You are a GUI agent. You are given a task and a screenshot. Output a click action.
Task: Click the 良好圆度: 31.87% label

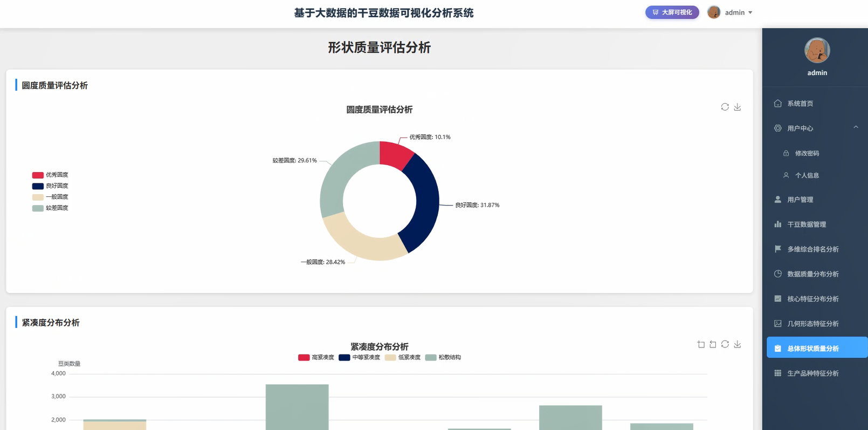(x=477, y=205)
